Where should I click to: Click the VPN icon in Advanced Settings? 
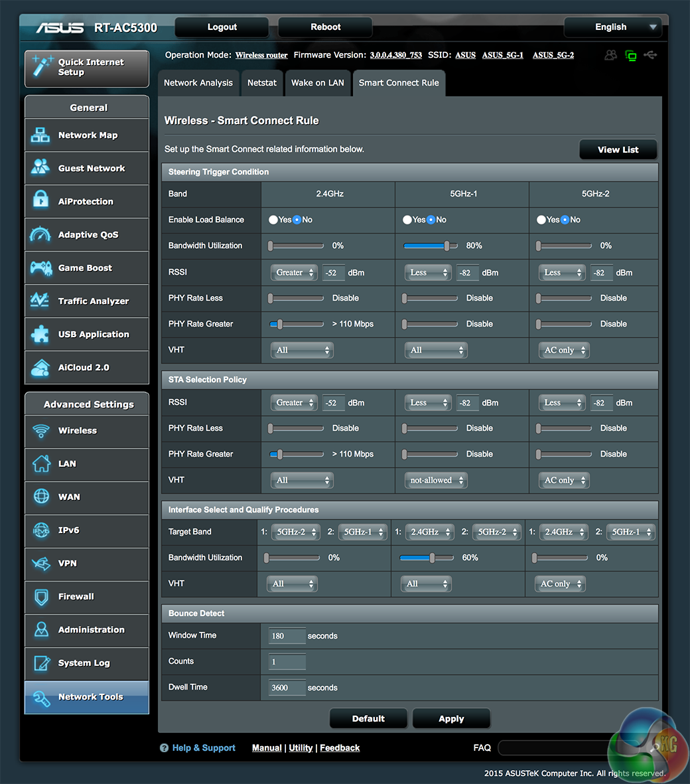tap(41, 564)
